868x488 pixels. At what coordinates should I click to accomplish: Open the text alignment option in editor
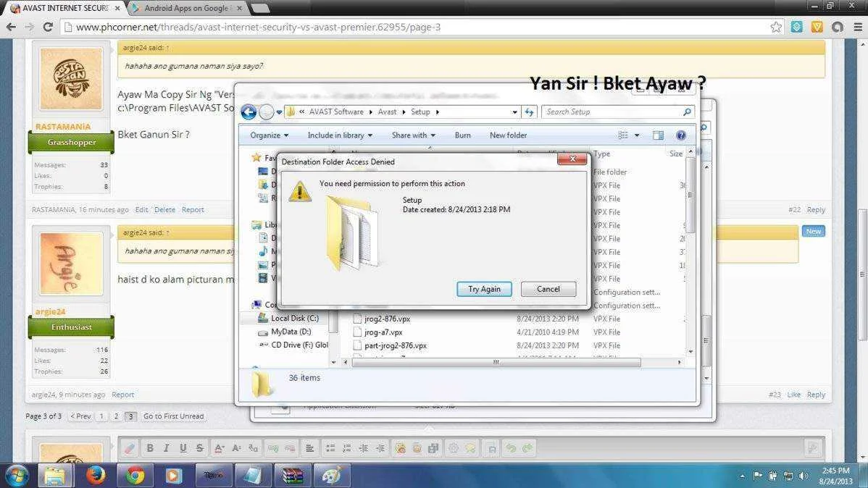tap(310, 448)
